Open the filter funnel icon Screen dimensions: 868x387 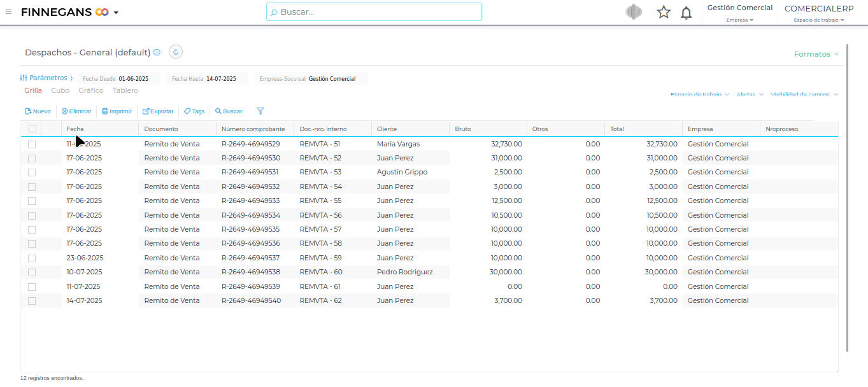260,111
